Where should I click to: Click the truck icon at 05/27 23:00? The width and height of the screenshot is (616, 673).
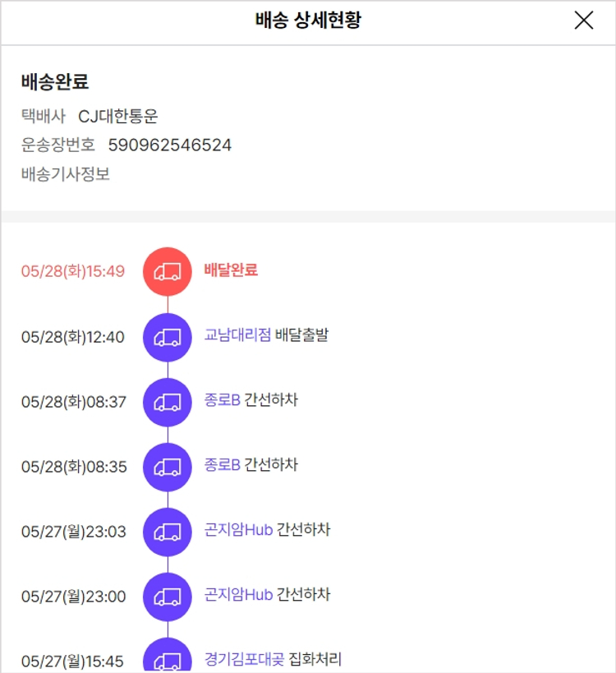168,596
